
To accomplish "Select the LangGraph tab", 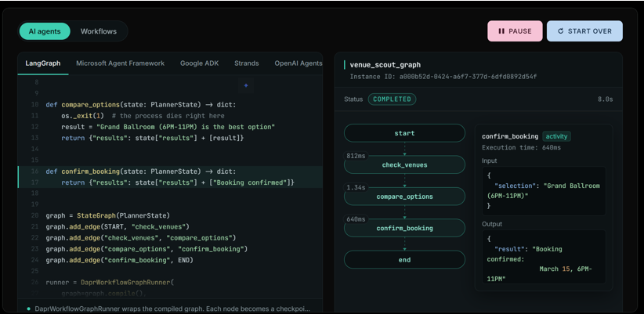I will click(x=43, y=63).
